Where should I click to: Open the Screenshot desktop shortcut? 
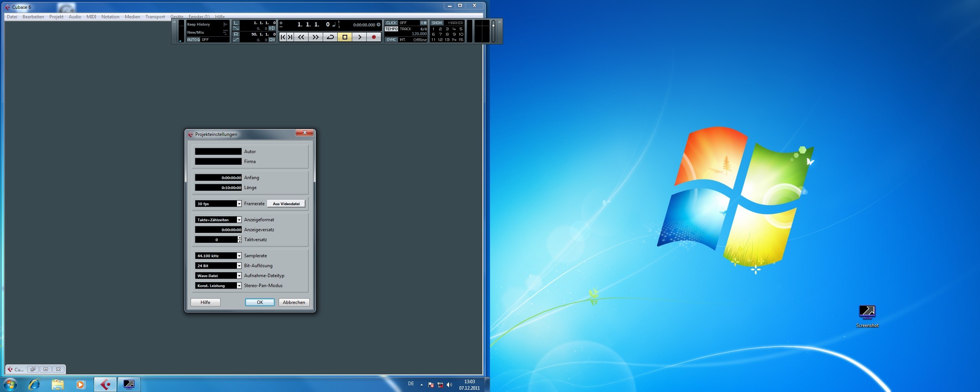tap(867, 316)
